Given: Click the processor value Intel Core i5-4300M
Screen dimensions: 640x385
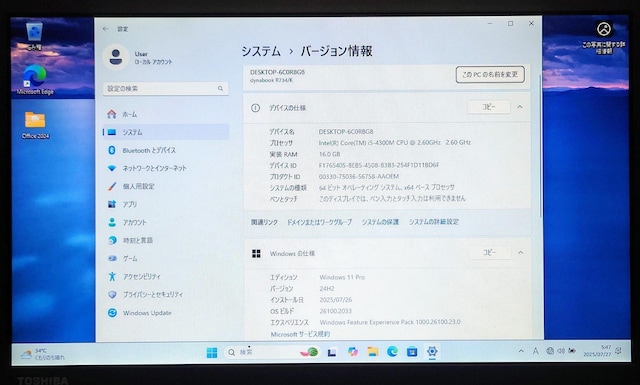Looking at the screenshot, I should click(394, 142).
